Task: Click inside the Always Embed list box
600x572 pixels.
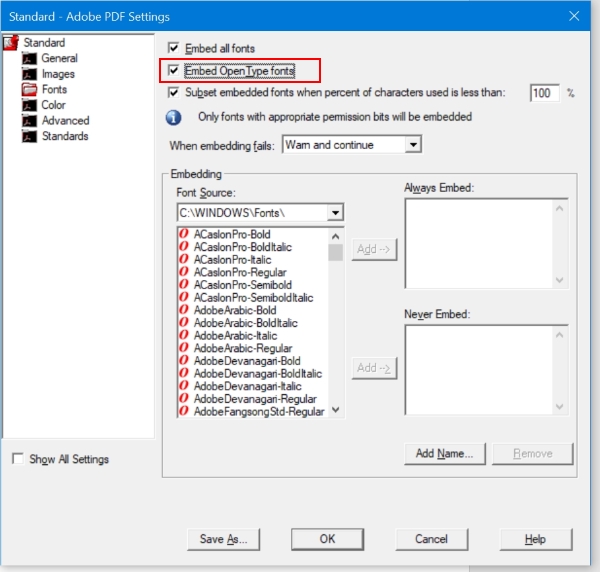Action: point(479,244)
